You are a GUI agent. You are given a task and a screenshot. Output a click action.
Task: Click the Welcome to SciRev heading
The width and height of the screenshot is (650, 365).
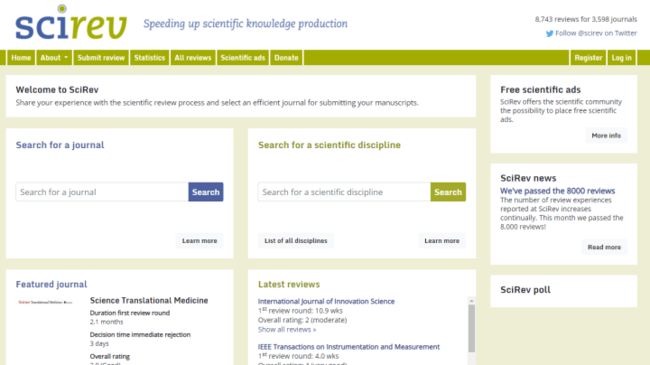pyautogui.click(x=57, y=90)
